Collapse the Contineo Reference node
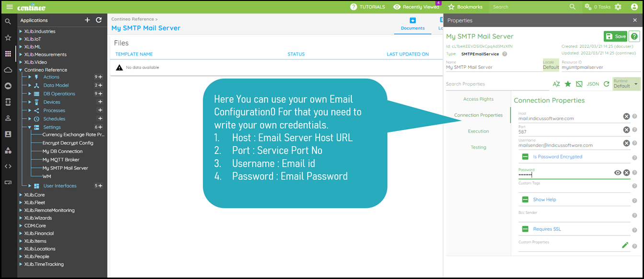This screenshot has height=279, width=644. [21, 70]
